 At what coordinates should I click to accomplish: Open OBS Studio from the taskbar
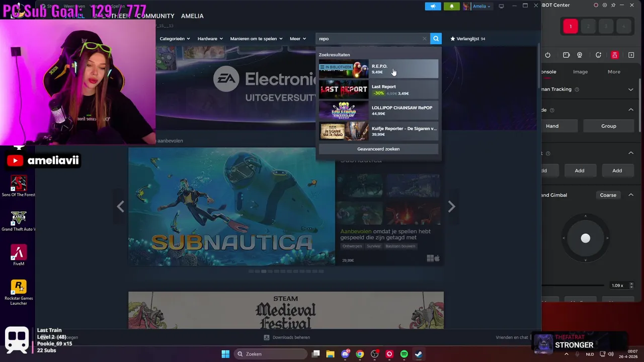pos(374,354)
